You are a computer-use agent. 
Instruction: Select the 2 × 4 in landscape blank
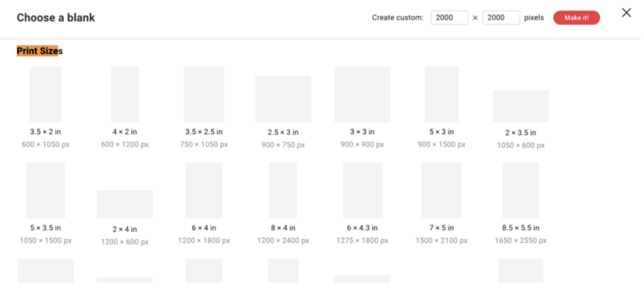[x=125, y=204]
